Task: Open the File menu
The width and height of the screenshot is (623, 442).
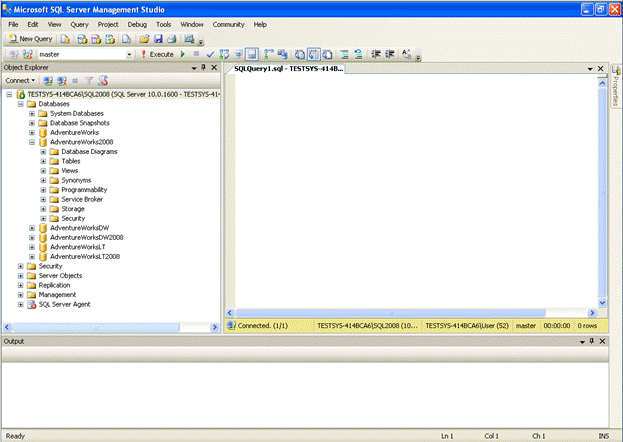Action: pyautogui.click(x=13, y=24)
